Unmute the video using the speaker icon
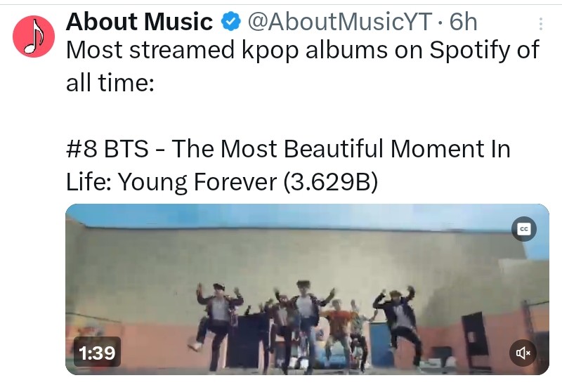This screenshot has width=562, height=392. (523, 353)
